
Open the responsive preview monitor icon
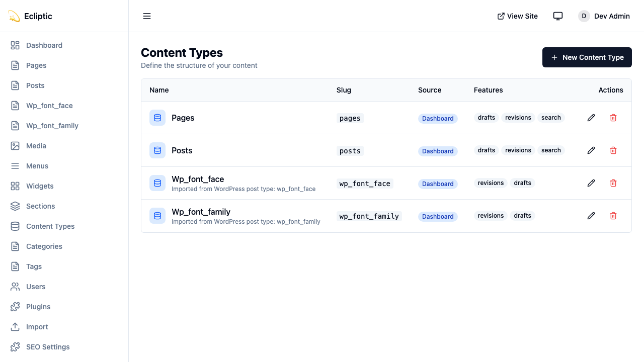[558, 16]
